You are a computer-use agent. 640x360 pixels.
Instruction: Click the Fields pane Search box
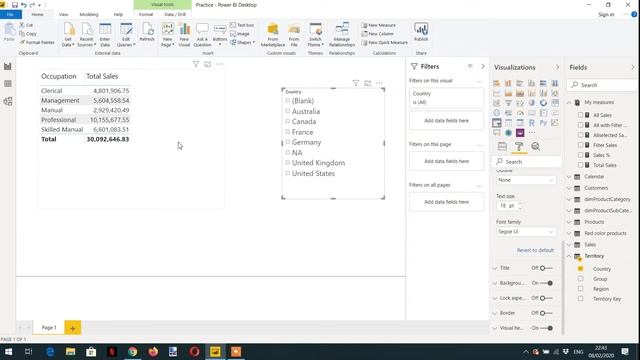[x=602, y=85]
